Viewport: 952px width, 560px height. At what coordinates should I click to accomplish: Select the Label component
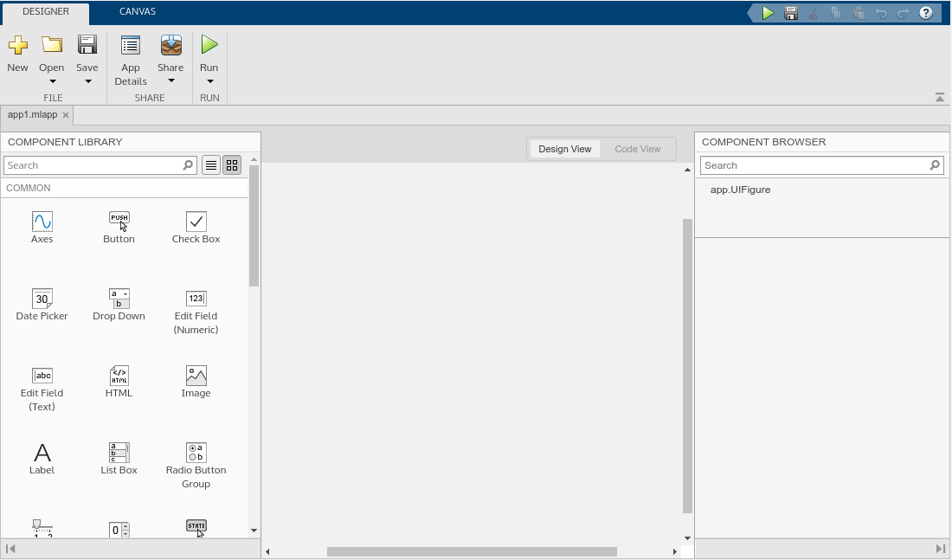(x=42, y=453)
